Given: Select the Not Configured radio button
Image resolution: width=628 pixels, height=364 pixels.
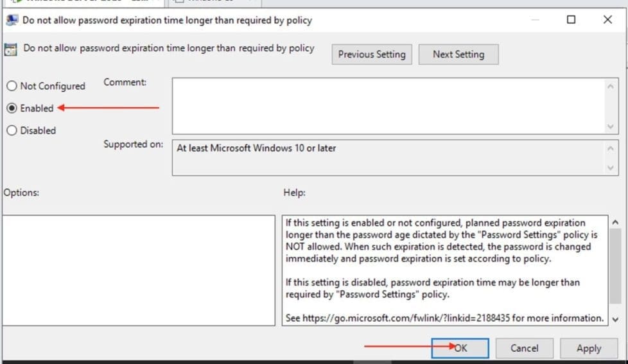Looking at the screenshot, I should click(x=12, y=85).
